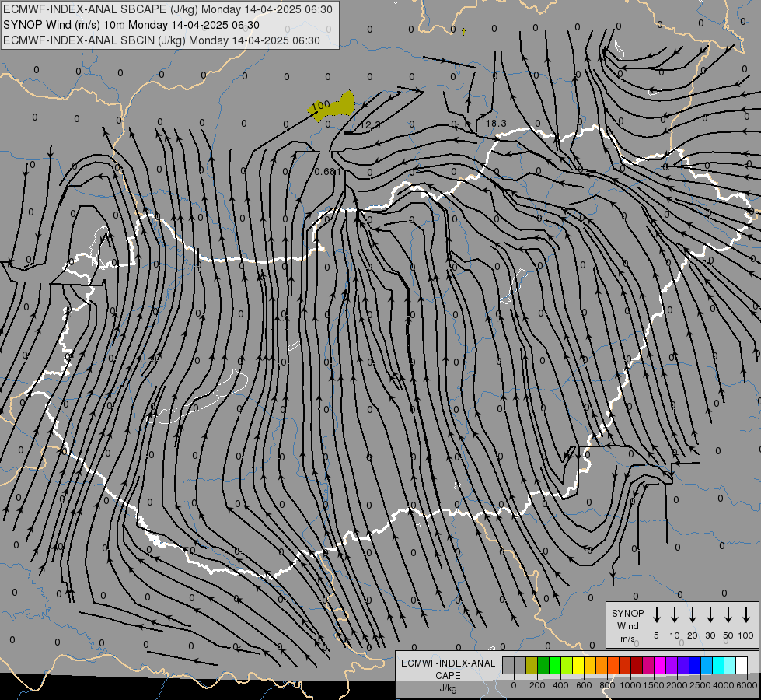Click the J/kg unit label in the legend

pyautogui.click(x=448, y=688)
